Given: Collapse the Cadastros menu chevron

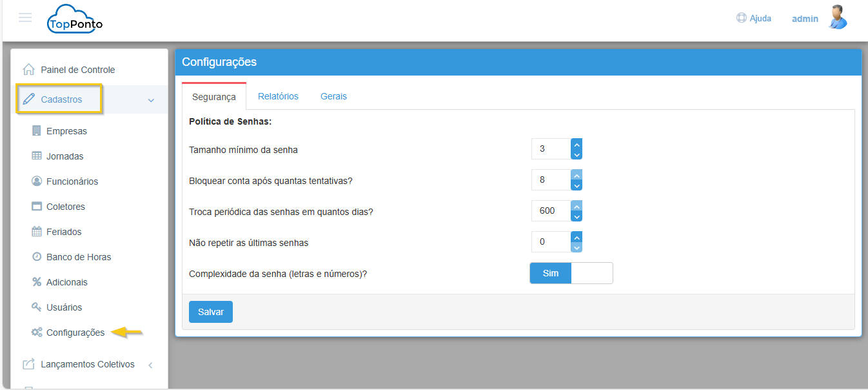Looking at the screenshot, I should 151,100.
